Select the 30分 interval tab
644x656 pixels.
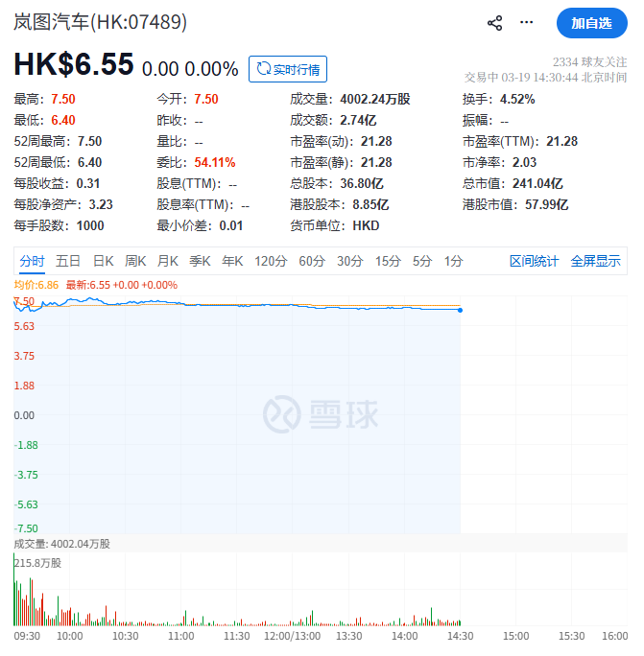350,261
